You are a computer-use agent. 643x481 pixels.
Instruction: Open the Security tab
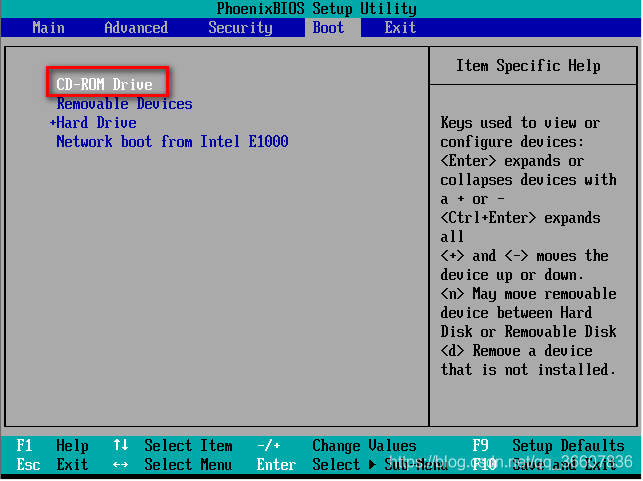pyautogui.click(x=240, y=28)
